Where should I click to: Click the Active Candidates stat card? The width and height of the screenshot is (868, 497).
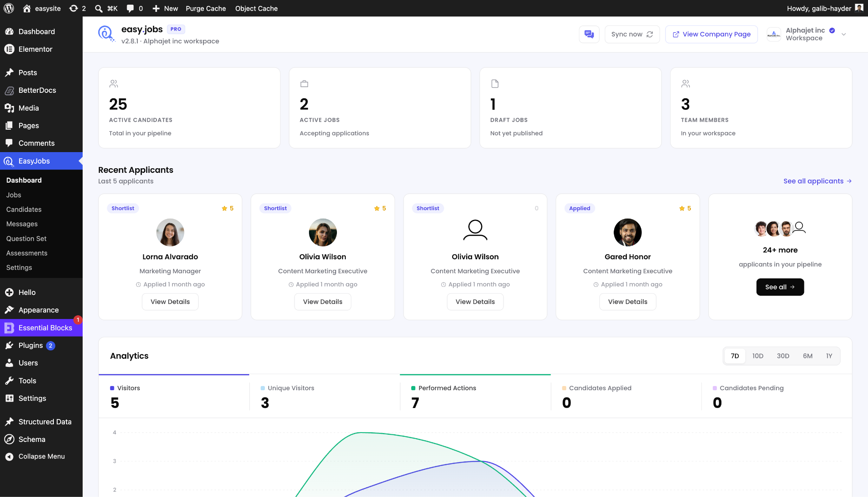point(189,108)
